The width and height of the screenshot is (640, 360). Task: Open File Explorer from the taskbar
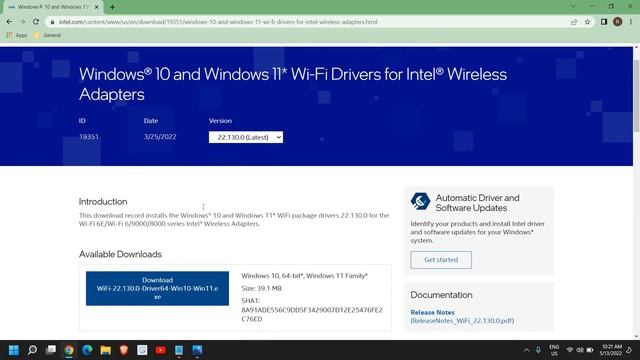point(105,350)
